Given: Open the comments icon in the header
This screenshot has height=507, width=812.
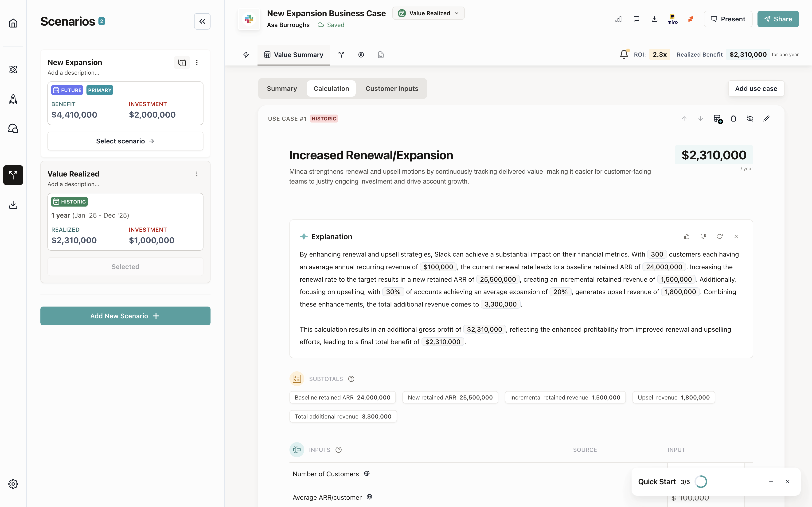Looking at the screenshot, I should pyautogui.click(x=636, y=19).
